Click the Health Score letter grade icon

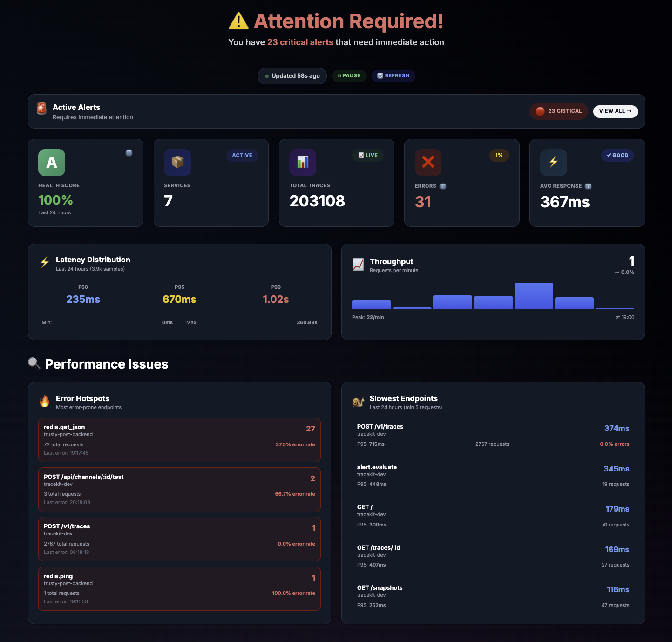51,163
